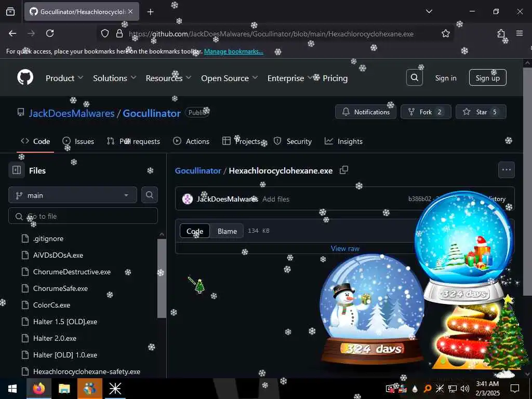Viewport: 532px width, 399px height.
Task: Open the GitHub logo home link
Action: (x=25, y=77)
